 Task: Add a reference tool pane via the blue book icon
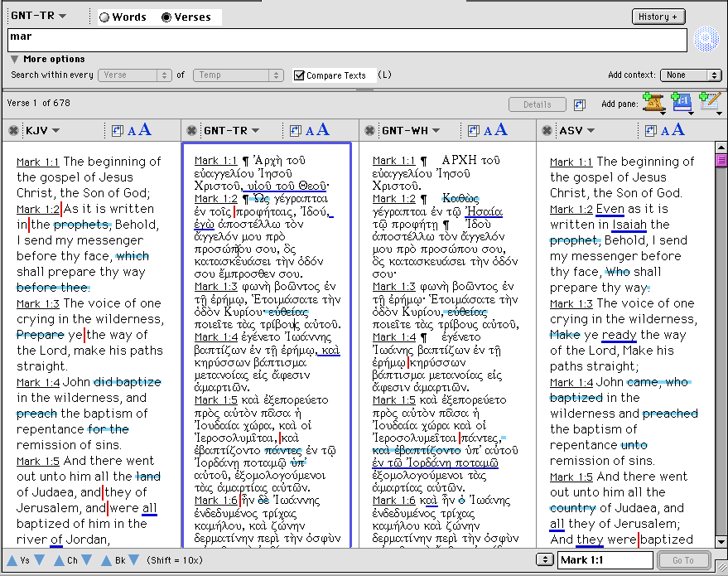(x=681, y=103)
